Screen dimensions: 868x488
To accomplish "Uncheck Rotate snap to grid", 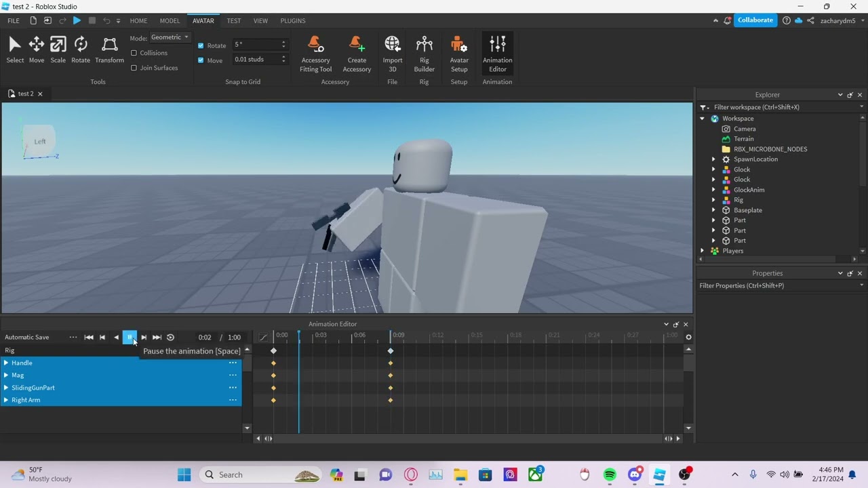I will click(201, 45).
